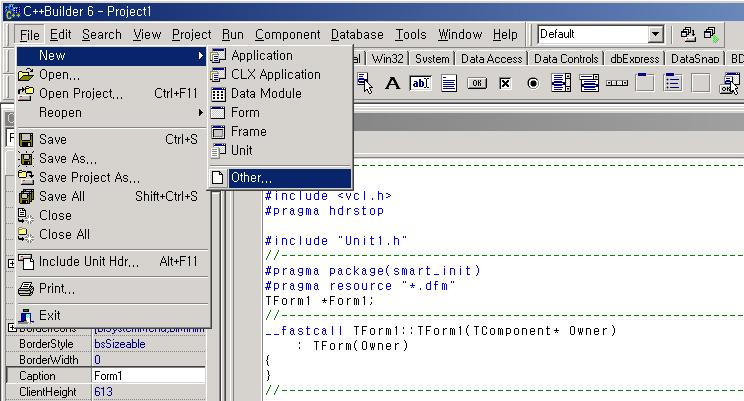Select the GroupBox component icon
The image size is (744, 401).
[644, 83]
